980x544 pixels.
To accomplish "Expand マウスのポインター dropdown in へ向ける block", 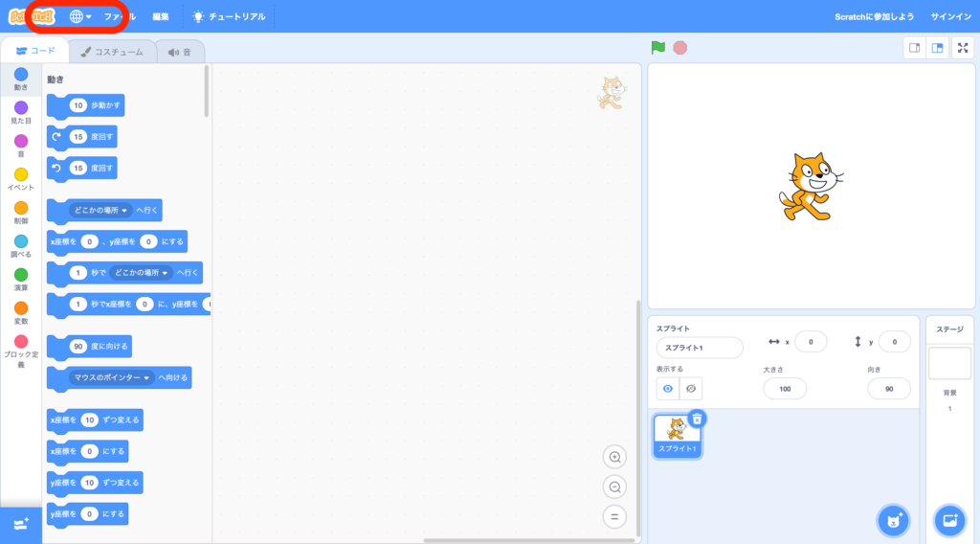I will pos(148,378).
